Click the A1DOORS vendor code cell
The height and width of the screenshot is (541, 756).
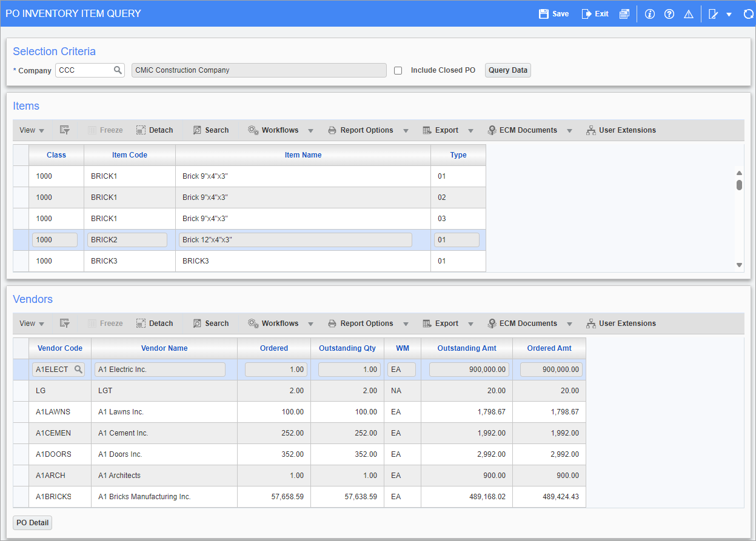60,454
